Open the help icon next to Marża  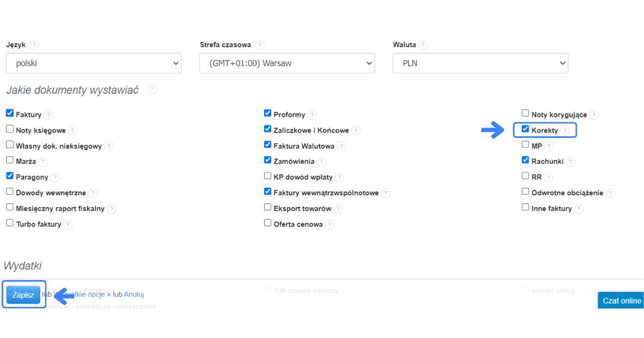(x=43, y=161)
